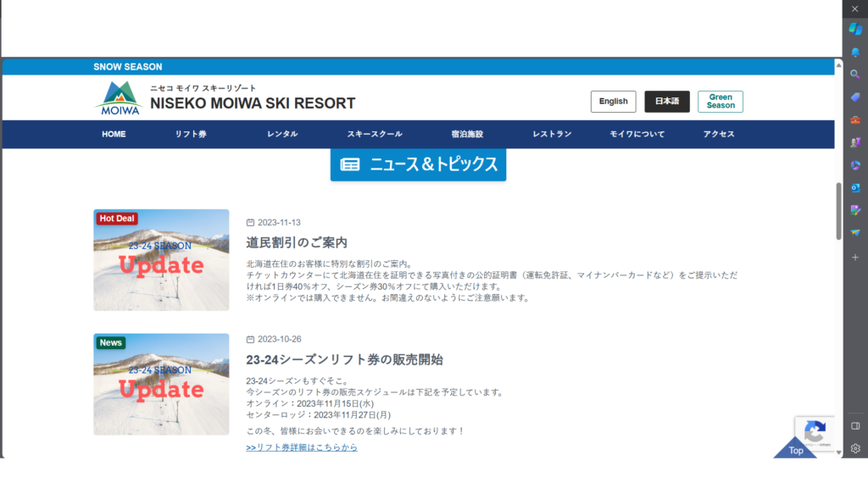Open the リフト券 menu item

(x=191, y=134)
